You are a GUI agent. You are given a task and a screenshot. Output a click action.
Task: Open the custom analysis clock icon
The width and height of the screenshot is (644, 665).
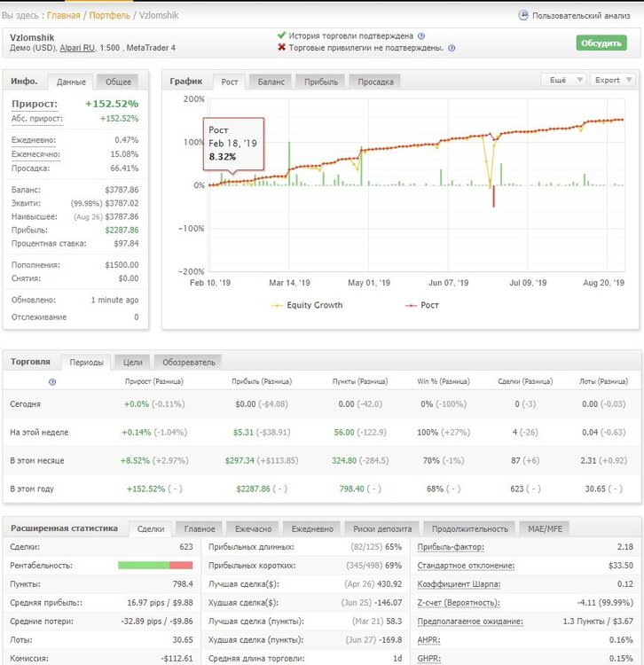tap(523, 15)
